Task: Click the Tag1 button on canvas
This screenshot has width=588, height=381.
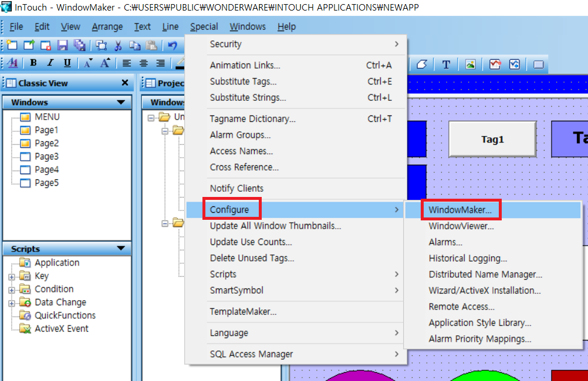Action: point(492,139)
